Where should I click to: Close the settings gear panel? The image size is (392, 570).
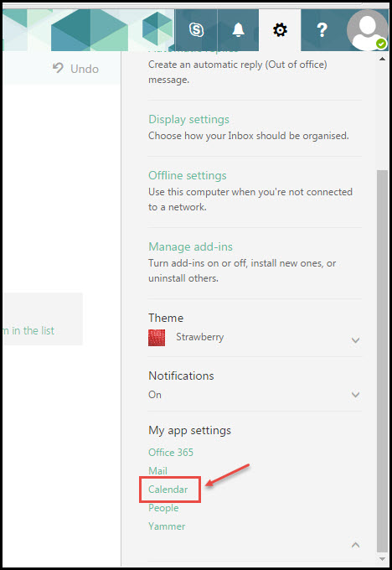(x=280, y=30)
